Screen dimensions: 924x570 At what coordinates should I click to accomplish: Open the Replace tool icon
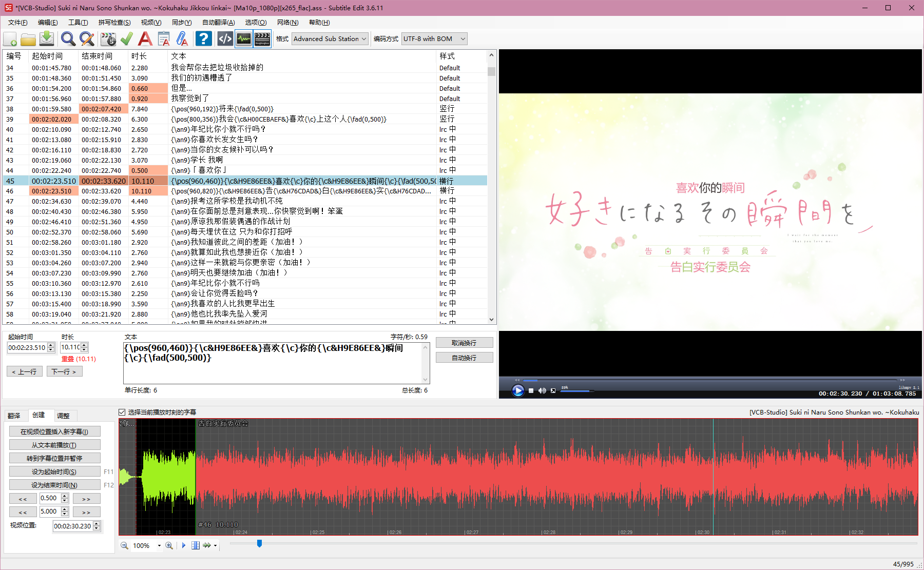click(87, 39)
